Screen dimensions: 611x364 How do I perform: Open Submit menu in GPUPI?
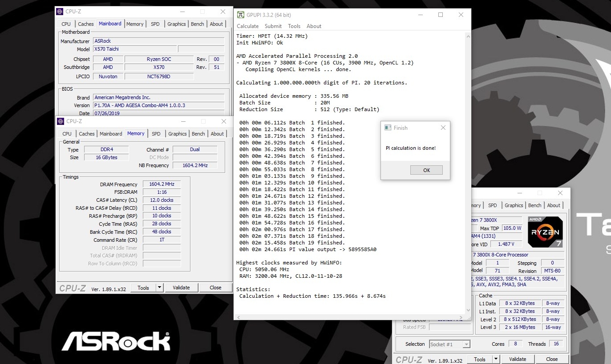[x=273, y=26]
